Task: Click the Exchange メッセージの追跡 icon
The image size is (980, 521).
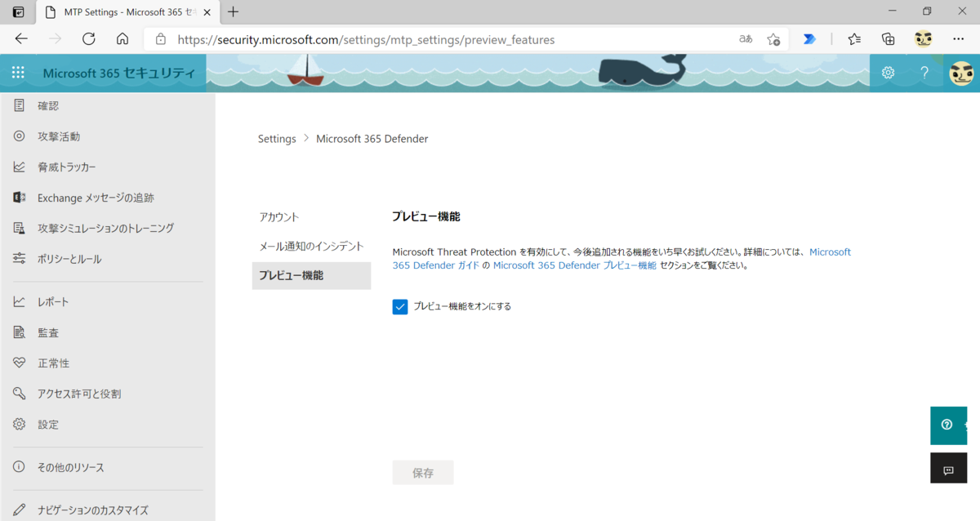Action: tap(20, 198)
